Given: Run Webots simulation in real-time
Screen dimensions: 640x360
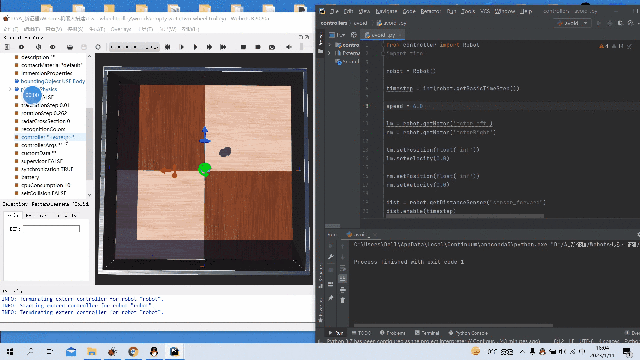Looking at the screenshot, I should (195, 47).
